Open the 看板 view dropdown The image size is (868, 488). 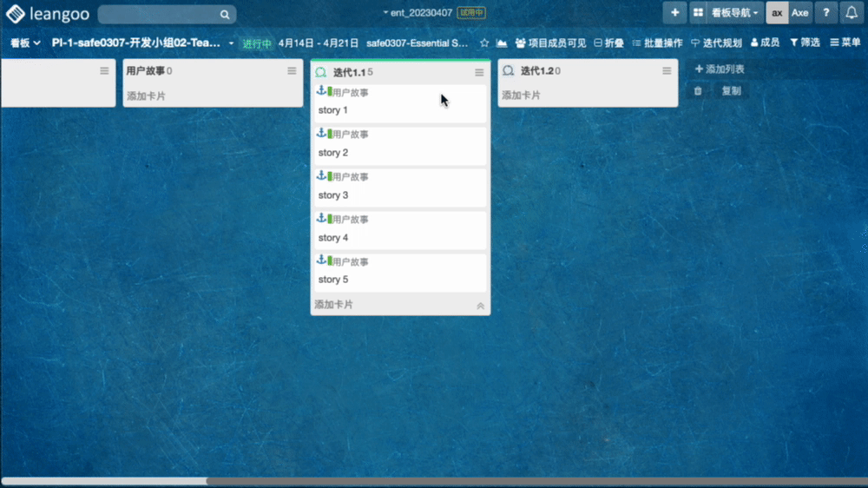pos(25,43)
